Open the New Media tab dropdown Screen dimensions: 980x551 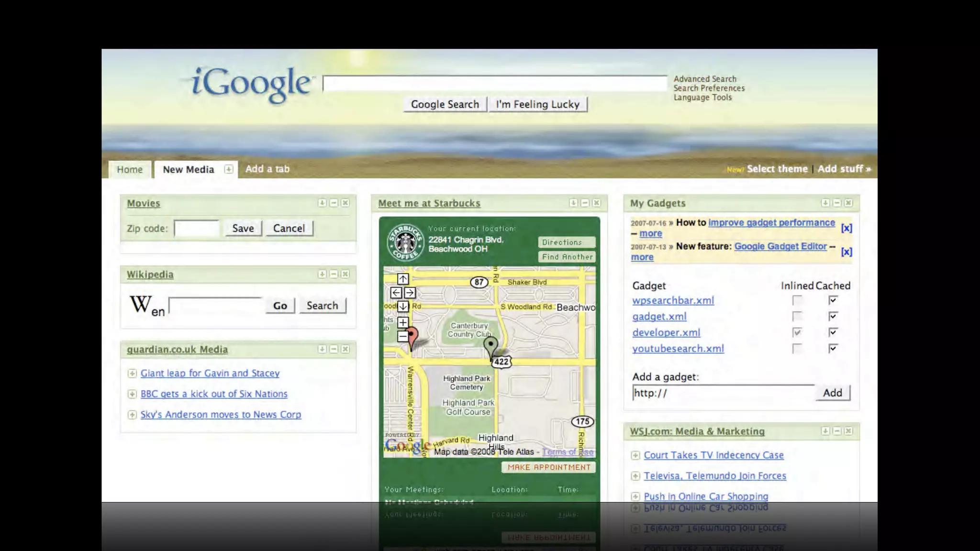[x=229, y=169]
